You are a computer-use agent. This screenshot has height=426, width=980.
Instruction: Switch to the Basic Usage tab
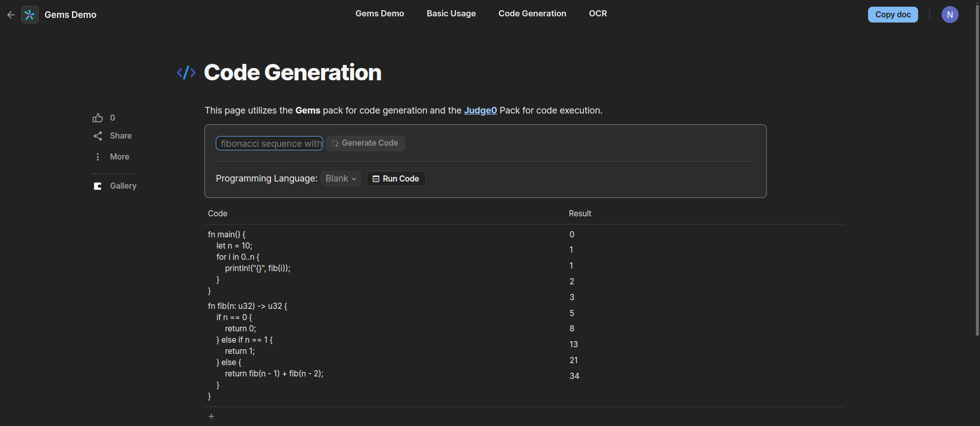point(451,14)
